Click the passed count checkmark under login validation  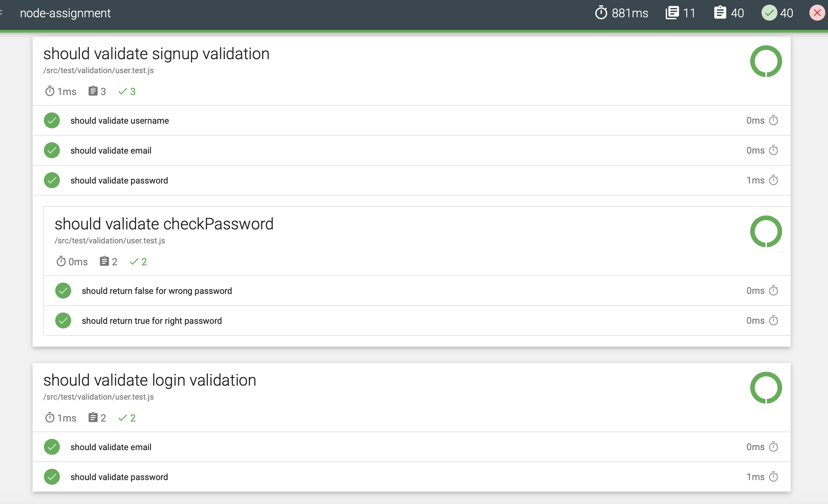(x=123, y=418)
